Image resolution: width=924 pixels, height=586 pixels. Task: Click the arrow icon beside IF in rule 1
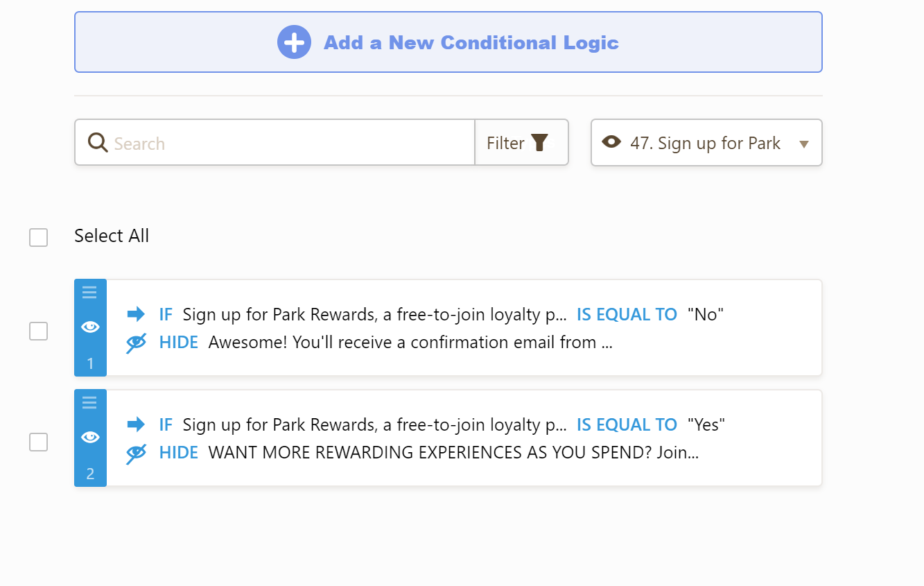click(136, 314)
